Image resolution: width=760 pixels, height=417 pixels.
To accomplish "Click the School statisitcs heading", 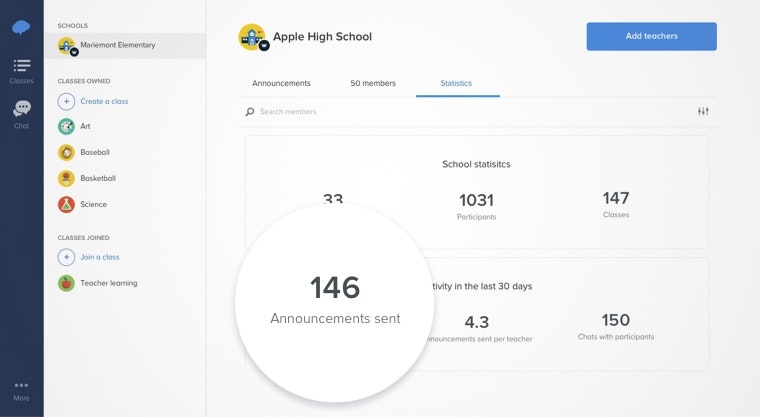I will [476, 164].
